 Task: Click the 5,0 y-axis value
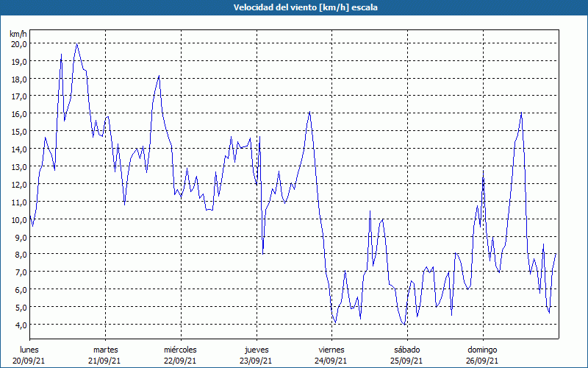tap(21, 308)
